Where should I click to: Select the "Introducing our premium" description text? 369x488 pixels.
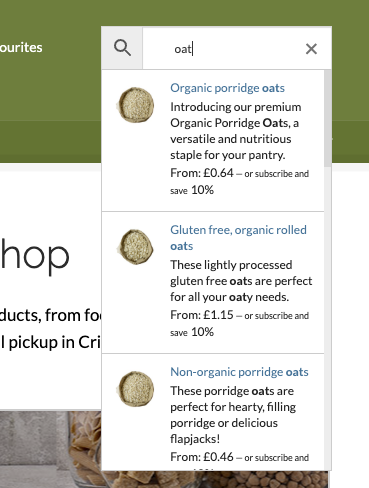[x=236, y=107]
